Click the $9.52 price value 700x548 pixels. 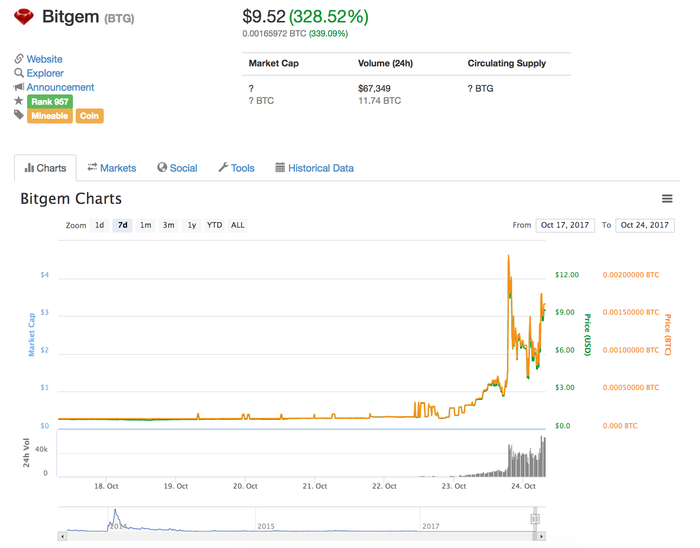263,17
